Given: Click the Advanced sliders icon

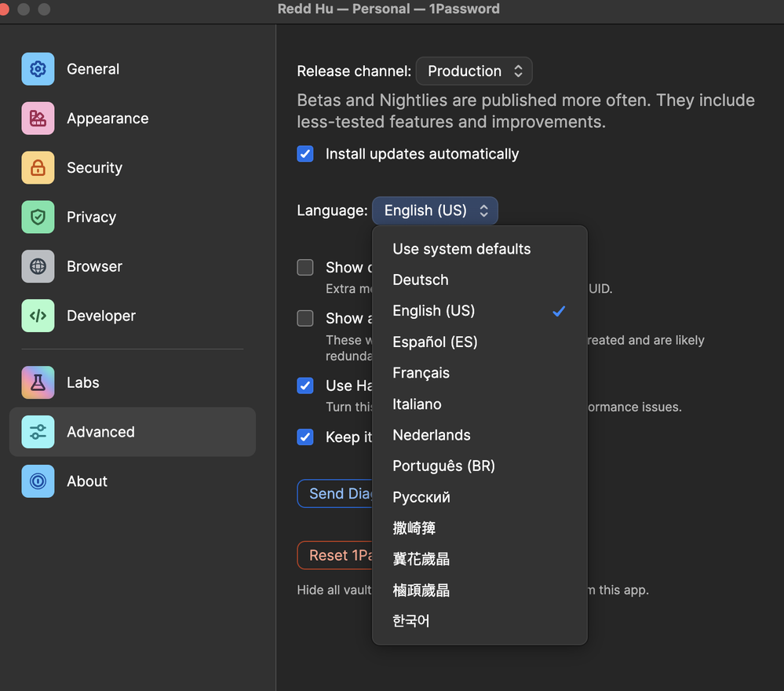Looking at the screenshot, I should point(38,432).
